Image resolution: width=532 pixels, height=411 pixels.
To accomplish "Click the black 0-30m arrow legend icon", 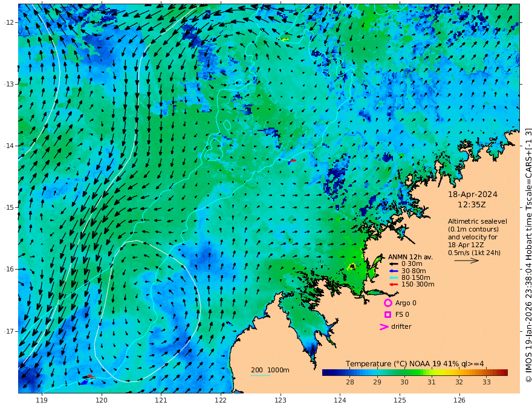I will point(393,264).
